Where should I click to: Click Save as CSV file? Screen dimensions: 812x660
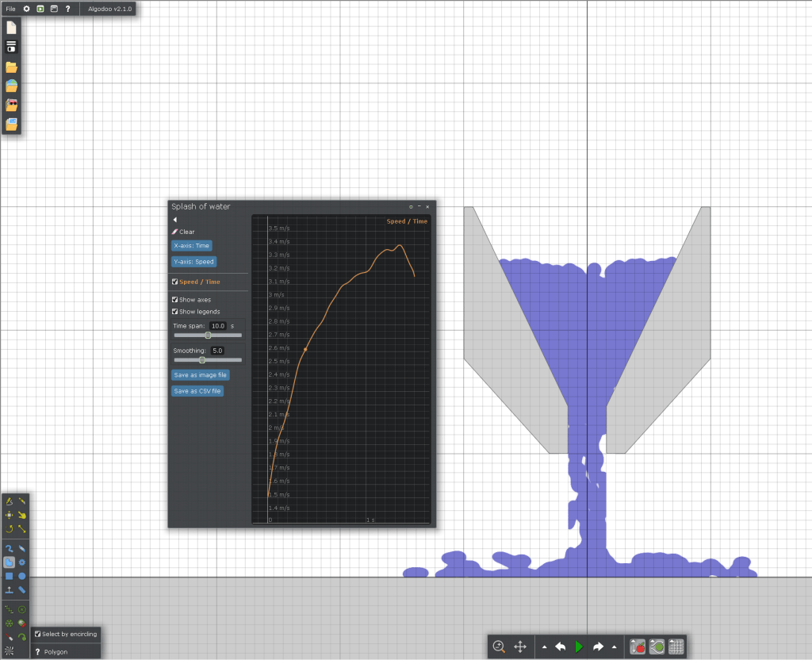[197, 391]
